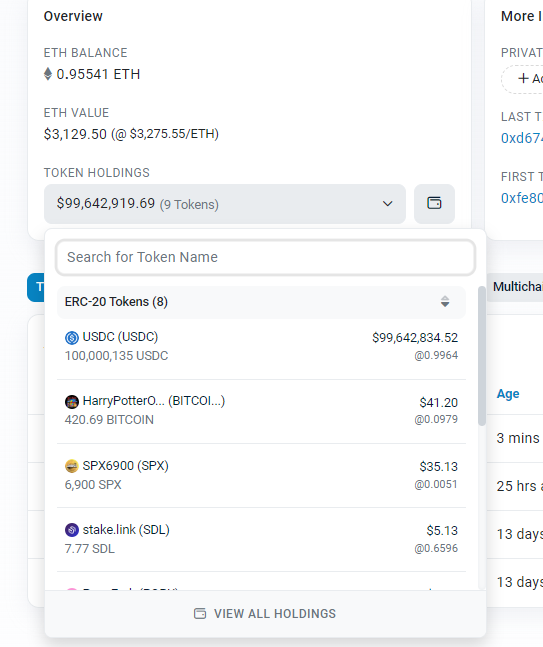The width and height of the screenshot is (543, 647).
Task: Open first transaction hash 0xfe80 link
Action: click(522, 198)
